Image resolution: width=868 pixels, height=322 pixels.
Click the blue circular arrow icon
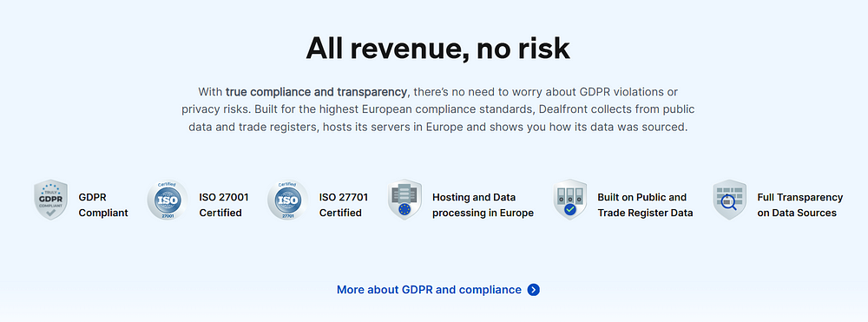coord(534,290)
